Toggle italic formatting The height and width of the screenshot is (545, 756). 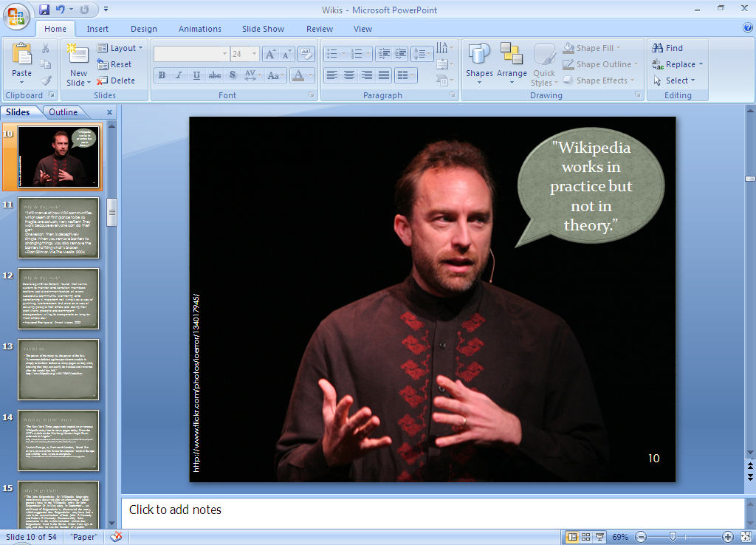pyautogui.click(x=179, y=75)
